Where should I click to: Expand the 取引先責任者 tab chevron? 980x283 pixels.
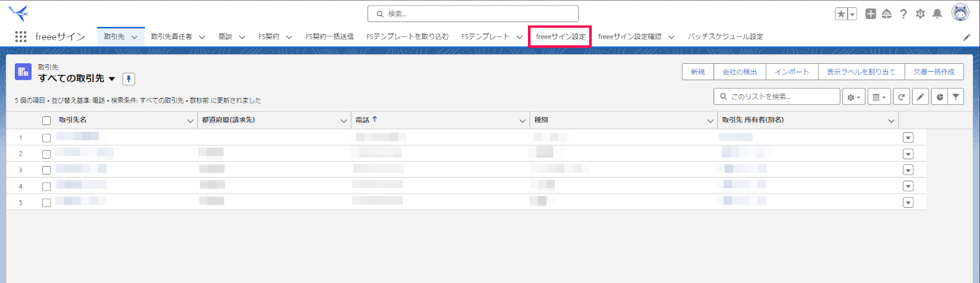202,37
